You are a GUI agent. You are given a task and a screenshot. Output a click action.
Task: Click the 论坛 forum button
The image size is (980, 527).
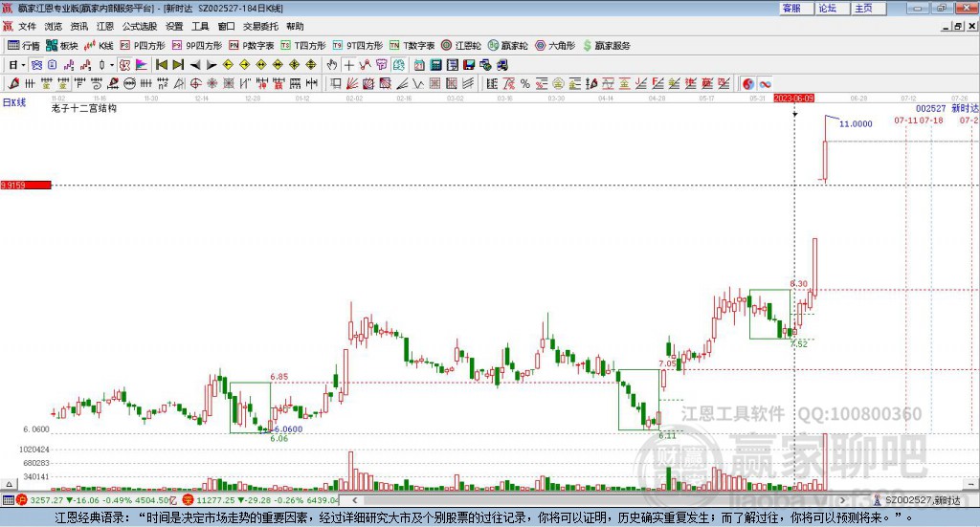(x=832, y=8)
